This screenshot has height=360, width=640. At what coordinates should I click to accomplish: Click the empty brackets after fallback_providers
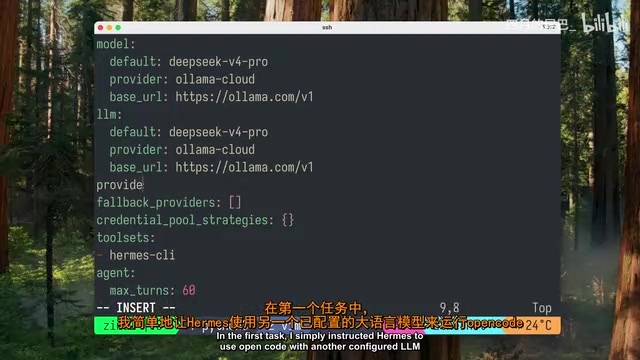(235, 202)
